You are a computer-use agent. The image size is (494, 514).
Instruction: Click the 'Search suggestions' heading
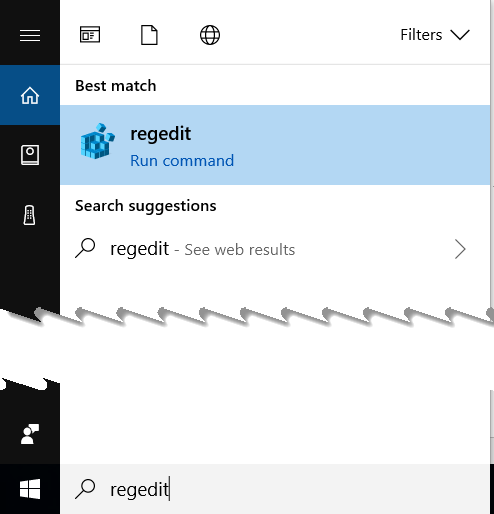point(146,206)
